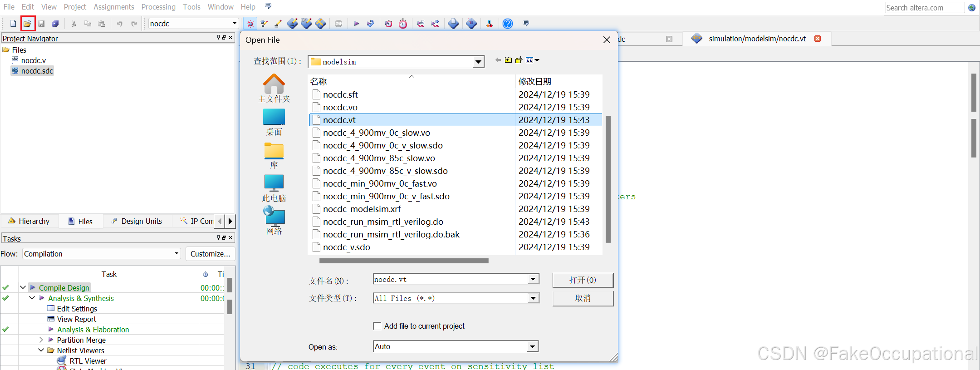Click the Start Analysis & Synthesis icon
The width and height of the screenshot is (980, 370).
[x=371, y=24]
